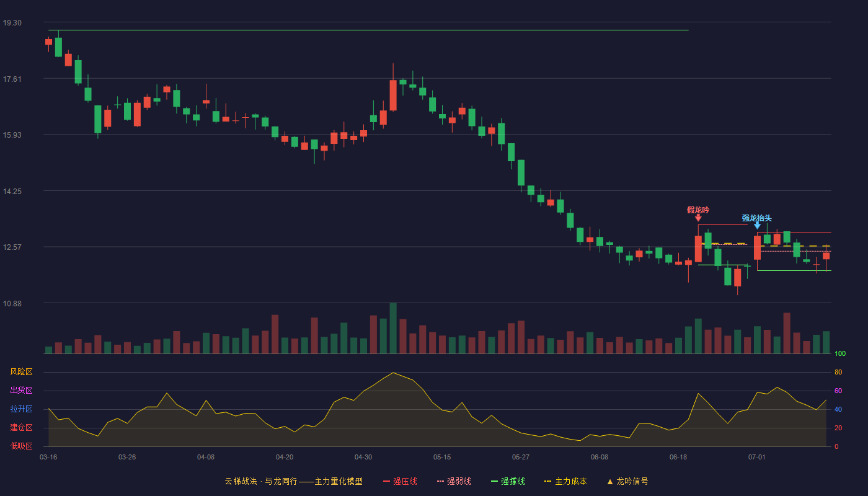Click the blue 40 indicator axis label

click(x=838, y=409)
